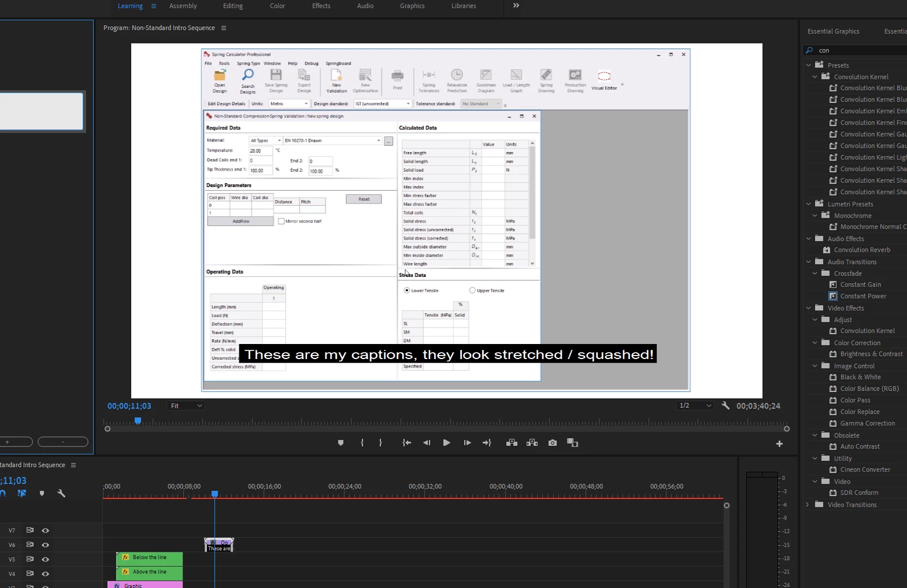Click the Extract button
Screen dimensions: 907x588
point(532,443)
